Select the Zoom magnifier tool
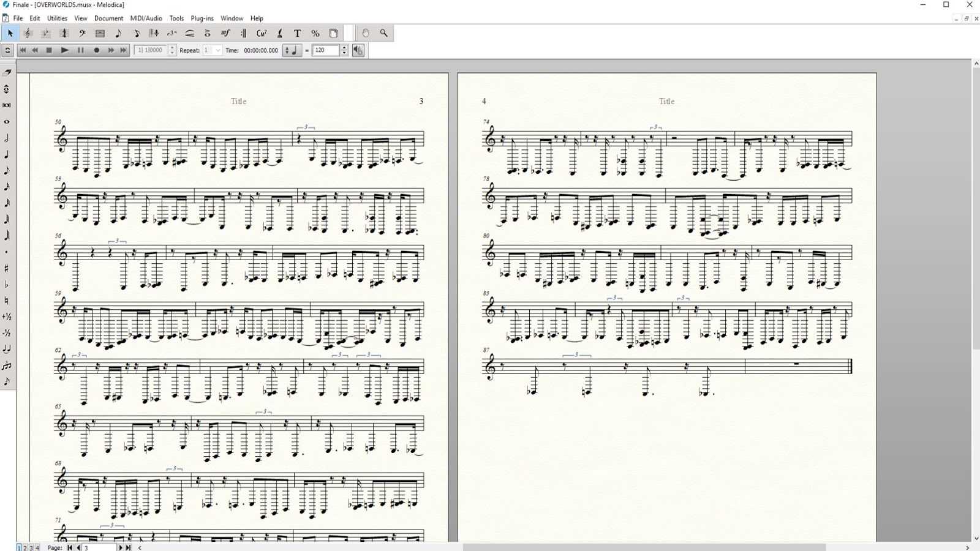Image resolution: width=980 pixels, height=551 pixels. point(384,33)
